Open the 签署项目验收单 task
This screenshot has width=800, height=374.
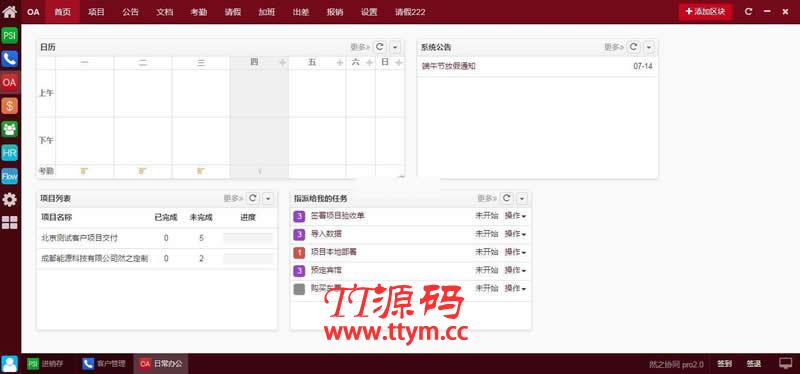[x=338, y=216]
